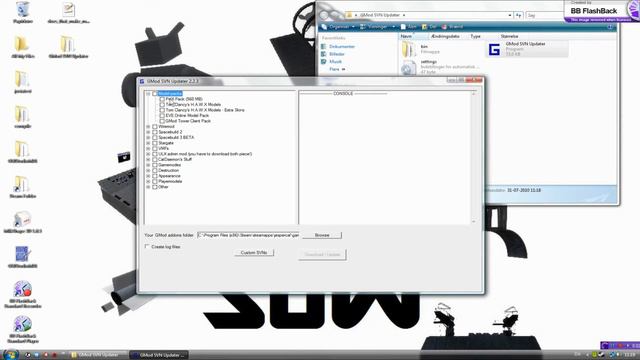
Task: Tick the Stargate checkbox
Action: tap(155, 143)
